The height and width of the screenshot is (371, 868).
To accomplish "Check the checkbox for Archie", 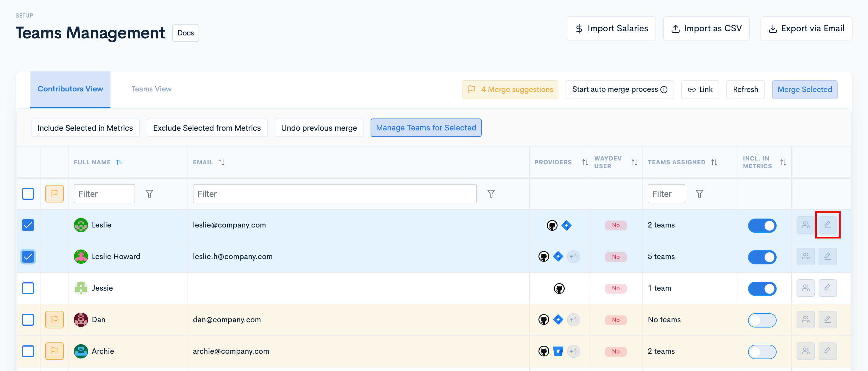I will pos(28,351).
